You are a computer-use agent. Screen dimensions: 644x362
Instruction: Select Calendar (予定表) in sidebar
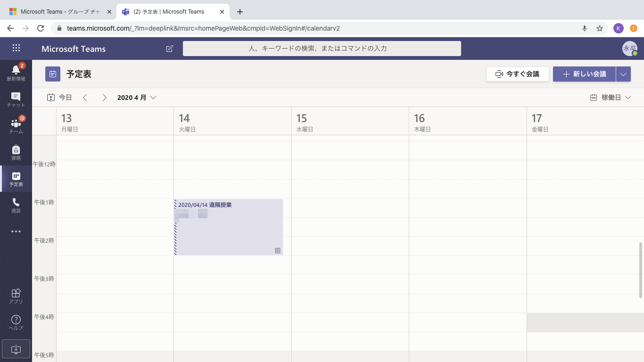click(16, 178)
